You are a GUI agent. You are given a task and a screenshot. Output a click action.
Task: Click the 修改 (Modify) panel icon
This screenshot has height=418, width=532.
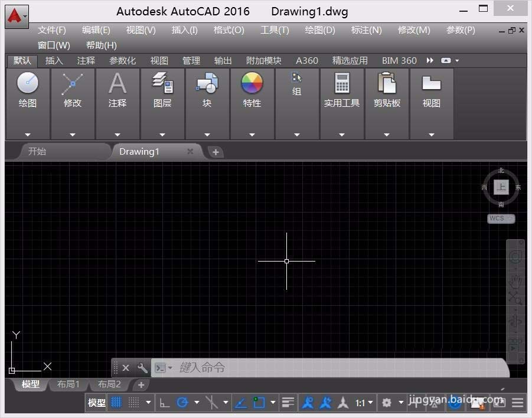click(x=72, y=83)
